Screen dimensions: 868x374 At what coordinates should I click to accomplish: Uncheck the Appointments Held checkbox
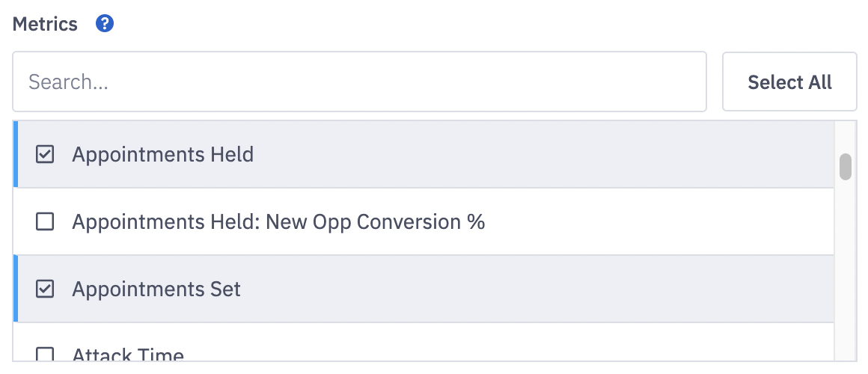[45, 155]
